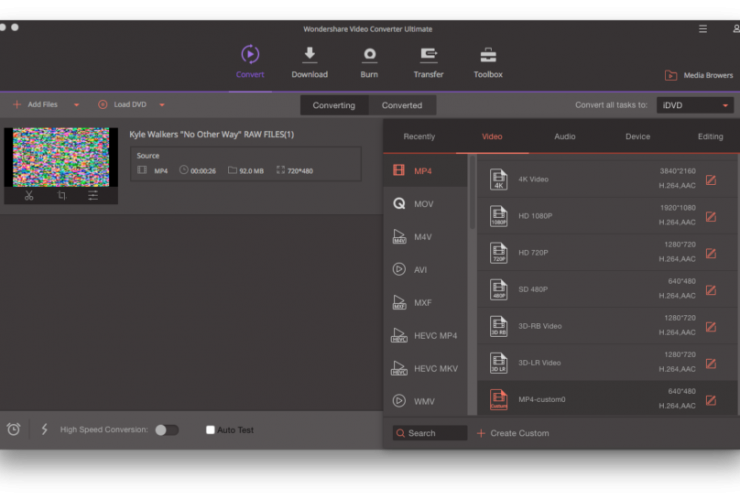Image resolution: width=740 pixels, height=500 pixels.
Task: Expand the Add Files dropdown arrow
Action: pos(76,105)
